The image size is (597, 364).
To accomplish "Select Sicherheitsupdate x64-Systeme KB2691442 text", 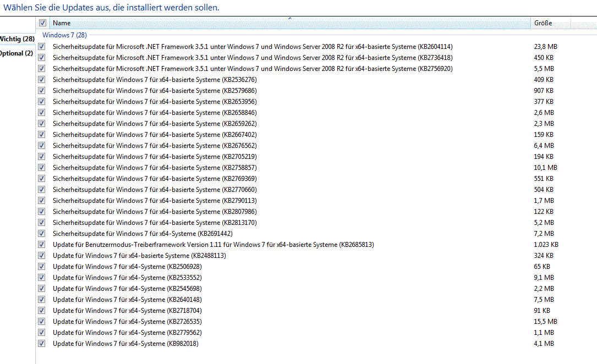I will pos(143,234).
